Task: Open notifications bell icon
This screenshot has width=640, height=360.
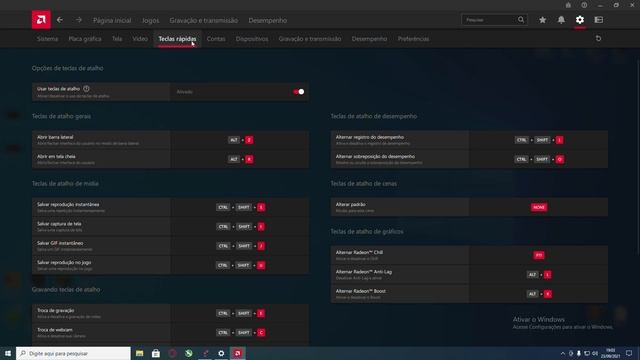Action: tap(561, 20)
